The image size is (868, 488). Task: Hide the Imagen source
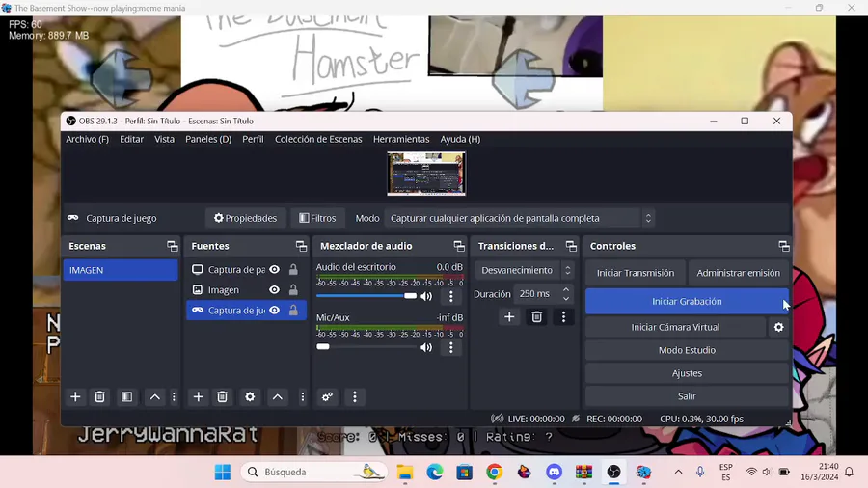[275, 290]
